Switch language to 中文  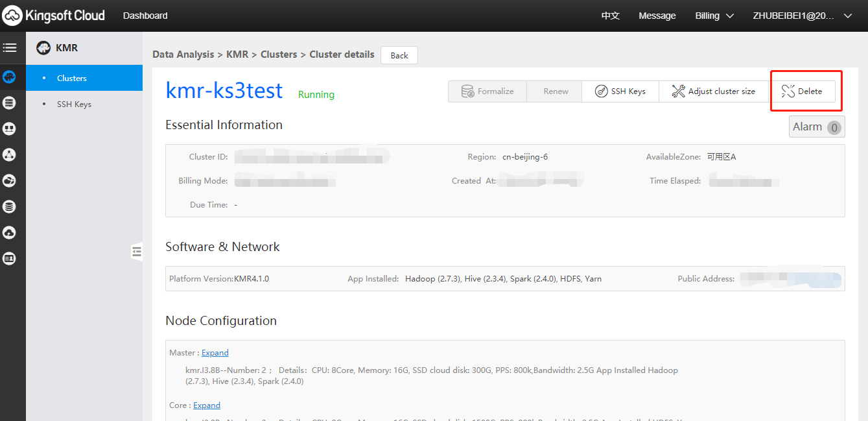click(611, 16)
